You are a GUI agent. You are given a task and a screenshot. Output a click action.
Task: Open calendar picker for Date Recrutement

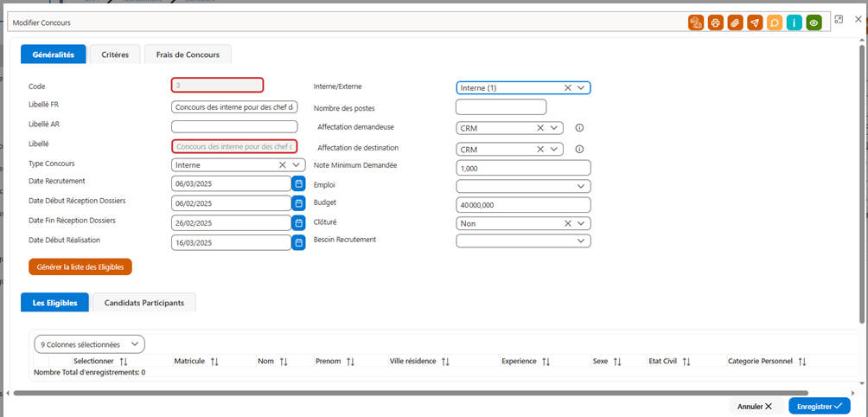(298, 183)
